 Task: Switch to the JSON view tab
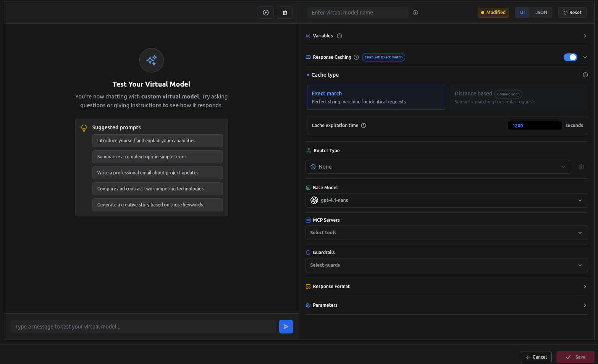pyautogui.click(x=541, y=13)
